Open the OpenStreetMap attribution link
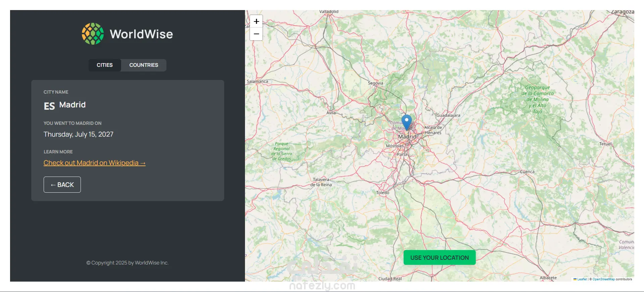Screen dimensions: 644x292 click(603, 279)
